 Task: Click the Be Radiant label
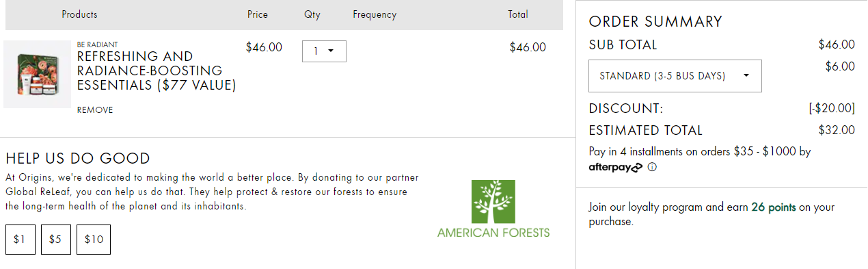(98, 44)
